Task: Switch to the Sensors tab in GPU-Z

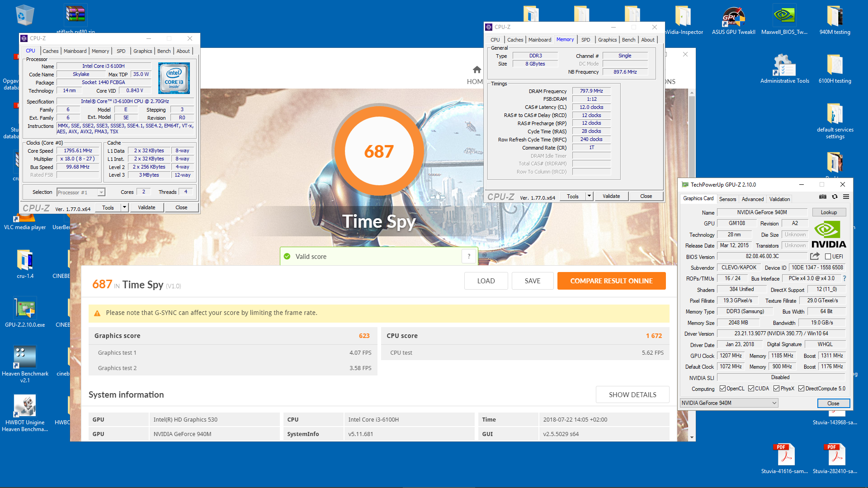Action: click(727, 199)
